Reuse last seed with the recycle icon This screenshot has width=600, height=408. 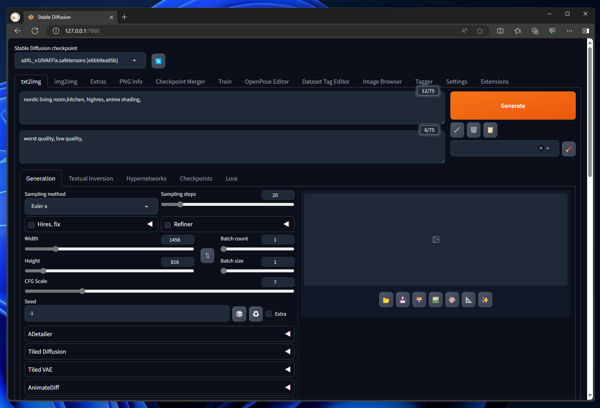point(256,314)
